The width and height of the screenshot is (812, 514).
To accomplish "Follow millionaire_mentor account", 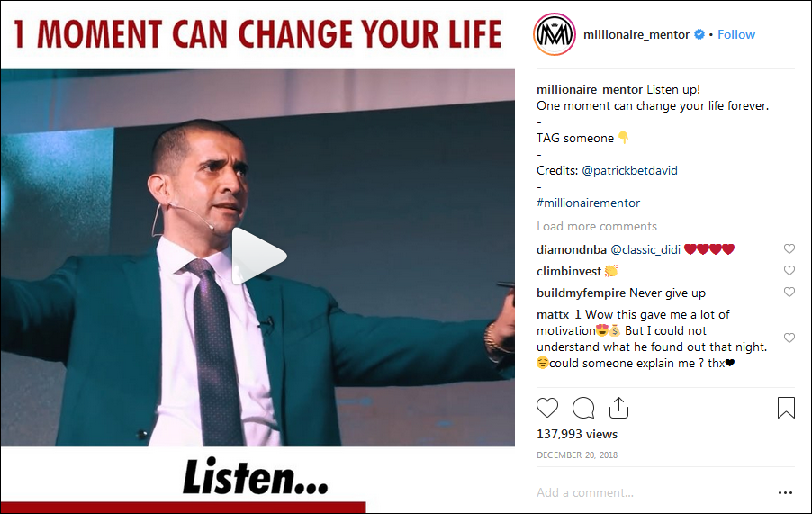I will click(x=735, y=35).
